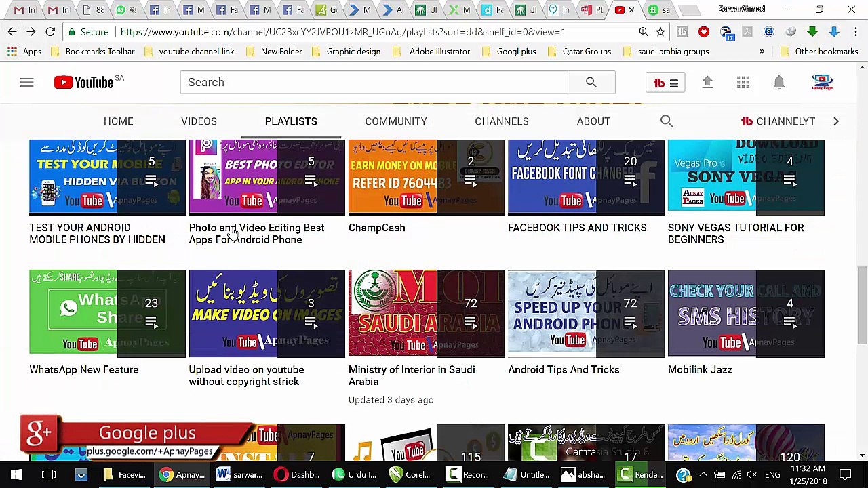Open the Windows action center icon
Screen dimensions: 868x488
[x=846, y=475]
